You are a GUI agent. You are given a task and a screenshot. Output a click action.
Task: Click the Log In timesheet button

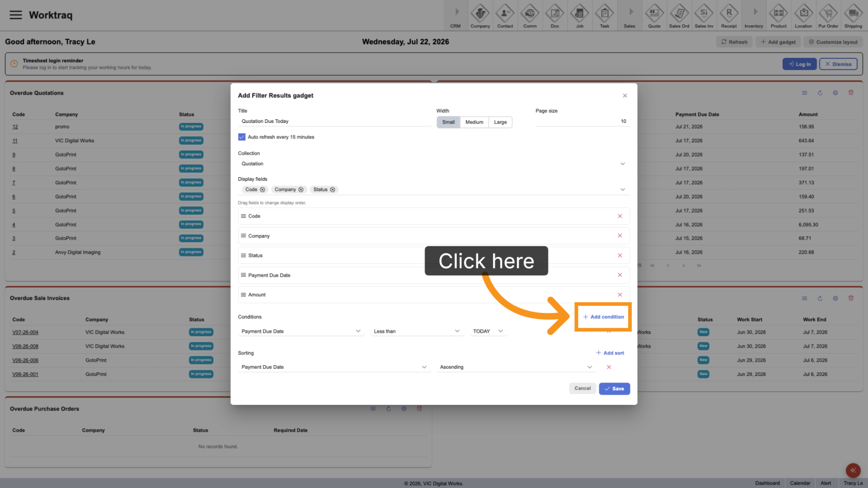click(799, 64)
